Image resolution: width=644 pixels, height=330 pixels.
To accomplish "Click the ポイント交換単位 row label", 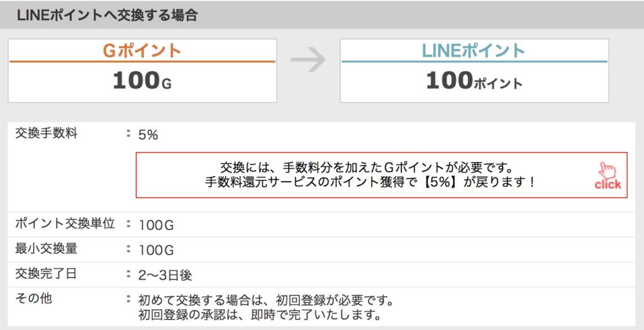I will tap(65, 224).
